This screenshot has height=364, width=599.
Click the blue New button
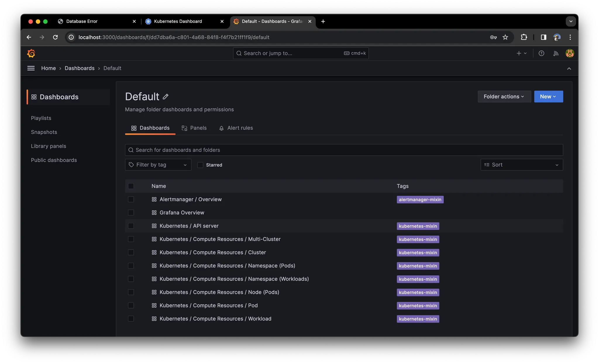click(x=548, y=96)
